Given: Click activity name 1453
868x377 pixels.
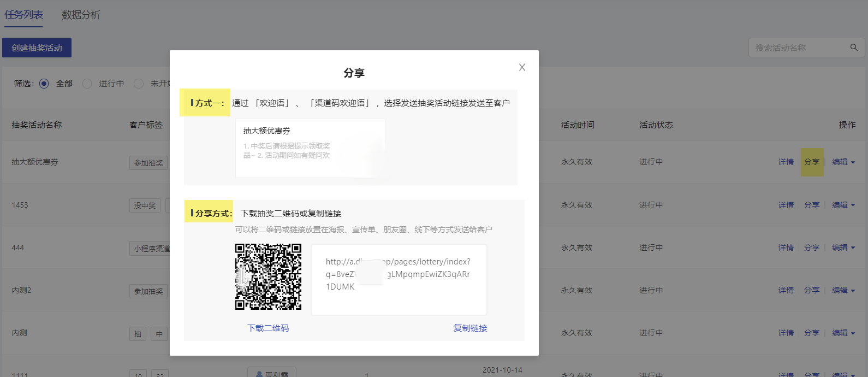Looking at the screenshot, I should tap(20, 205).
